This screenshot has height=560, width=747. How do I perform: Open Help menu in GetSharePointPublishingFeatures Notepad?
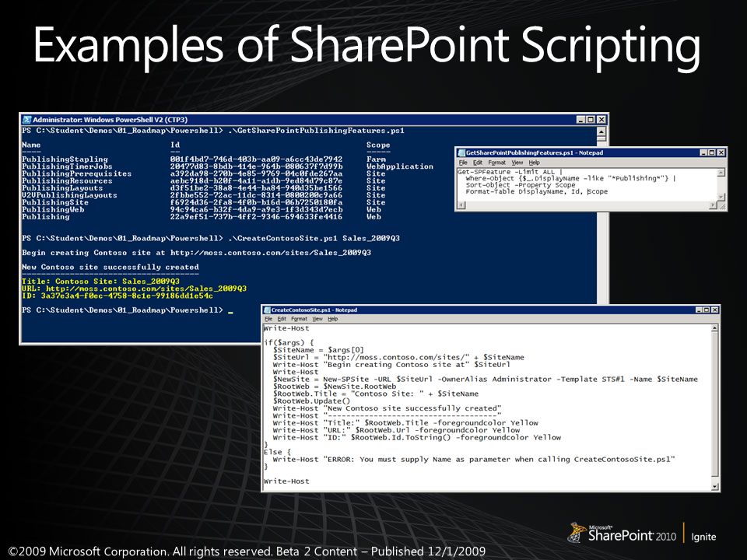(x=534, y=163)
